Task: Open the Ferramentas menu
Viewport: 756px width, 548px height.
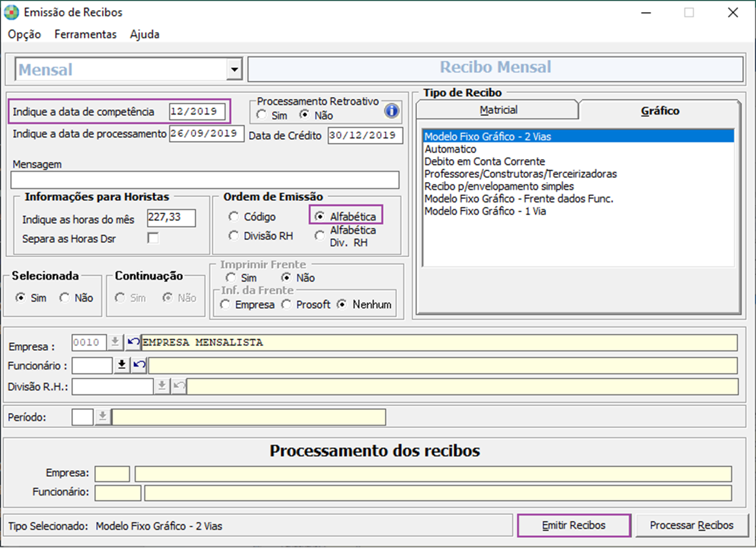Action: (x=86, y=34)
